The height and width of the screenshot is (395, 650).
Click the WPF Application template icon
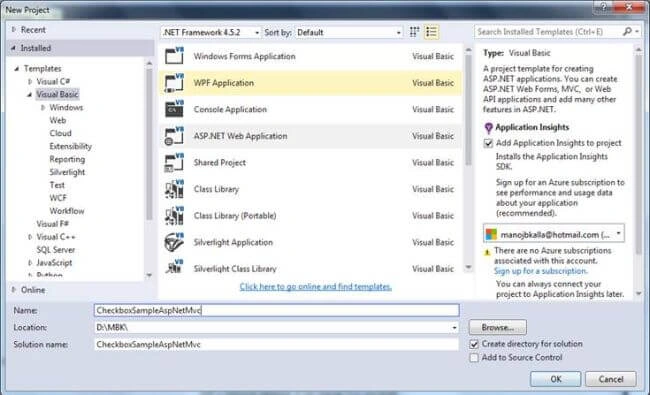tap(174, 82)
